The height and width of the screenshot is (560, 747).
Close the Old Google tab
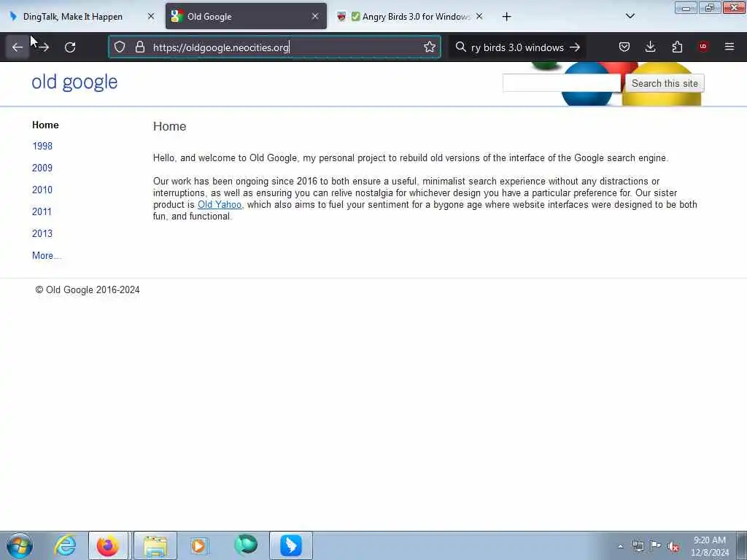coord(315,16)
